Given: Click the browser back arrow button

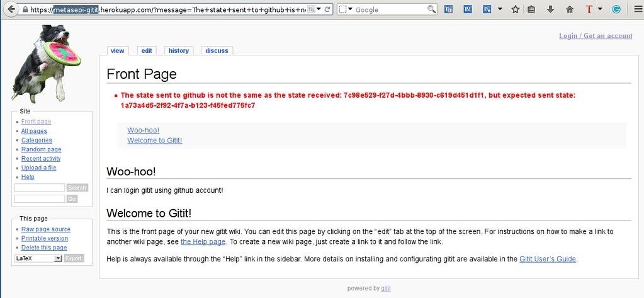Looking at the screenshot, I should (11, 9).
